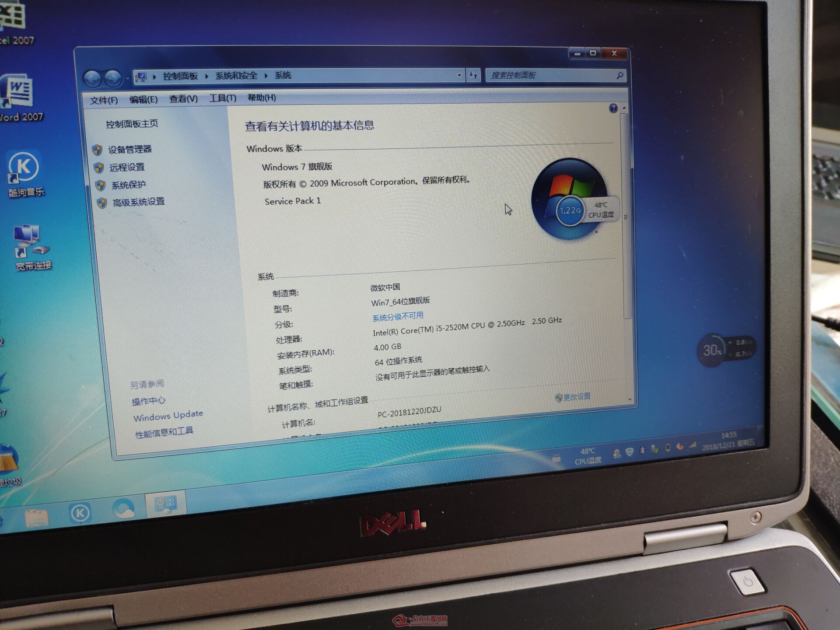Screen dimensions: 840x630
Task: Click the 系统分级不可用 rating link
Action: click(398, 316)
